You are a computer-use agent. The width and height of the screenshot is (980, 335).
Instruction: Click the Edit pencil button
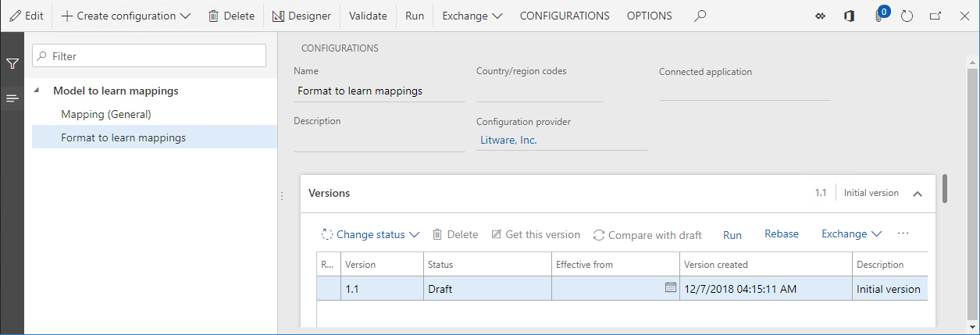tap(26, 16)
